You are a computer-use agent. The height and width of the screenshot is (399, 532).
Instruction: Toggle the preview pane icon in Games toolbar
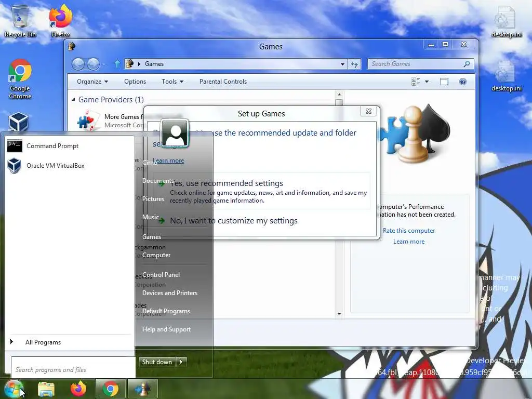pos(444,82)
